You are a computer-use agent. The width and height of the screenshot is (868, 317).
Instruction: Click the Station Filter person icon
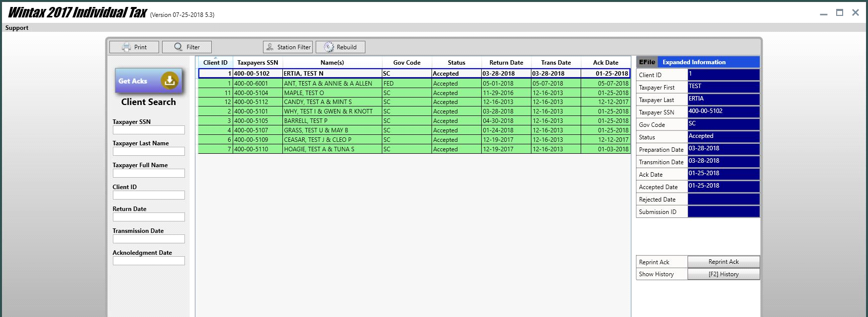pyautogui.click(x=270, y=47)
